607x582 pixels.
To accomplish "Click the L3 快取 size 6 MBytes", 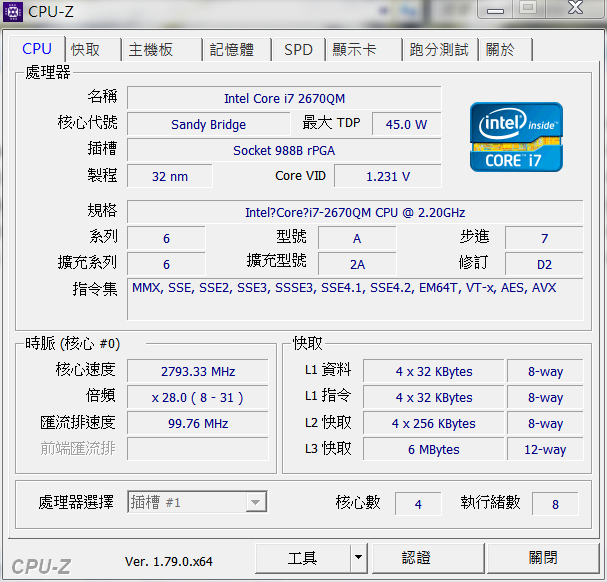I will [x=434, y=449].
